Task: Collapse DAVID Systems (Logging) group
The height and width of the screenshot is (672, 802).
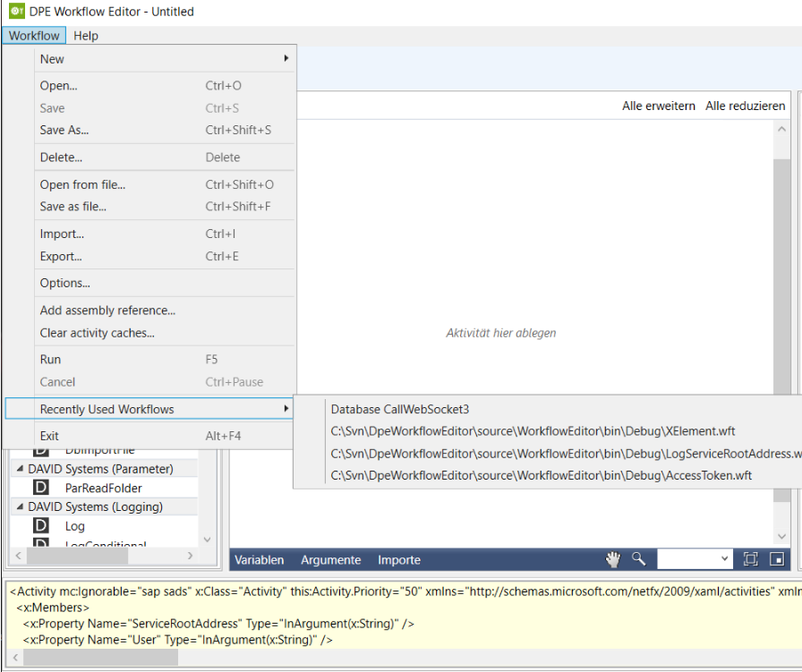Action: pos(20,507)
